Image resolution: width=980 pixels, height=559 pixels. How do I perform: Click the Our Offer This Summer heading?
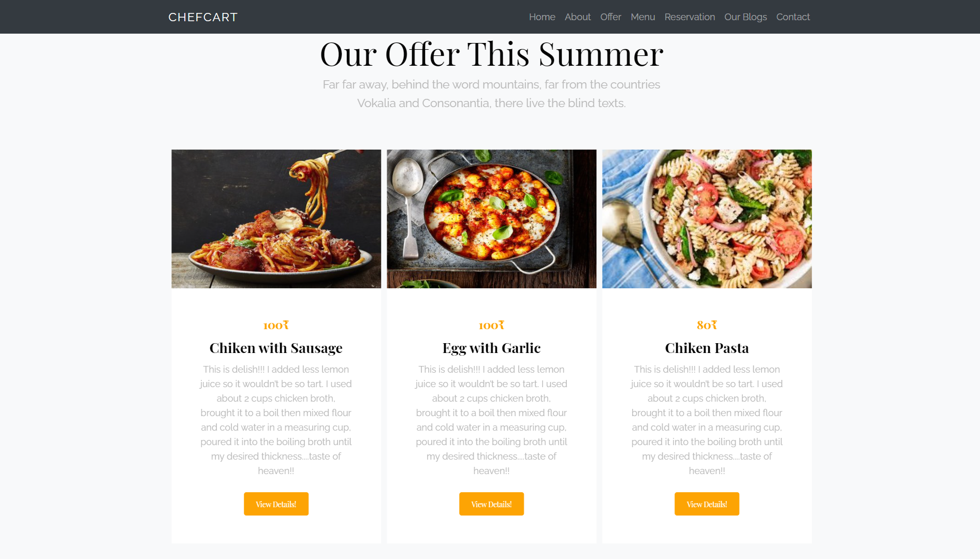coord(491,54)
